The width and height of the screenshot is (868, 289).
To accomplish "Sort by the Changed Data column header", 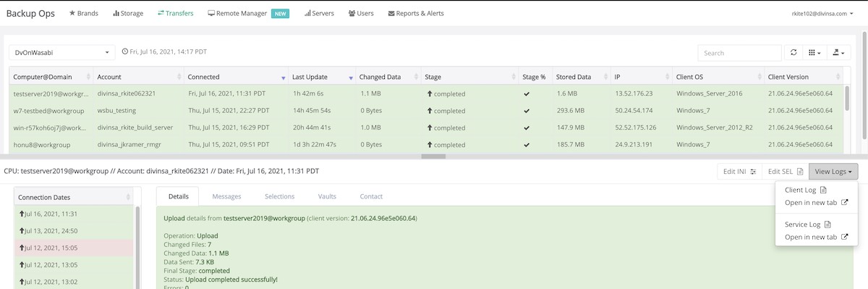I will pos(388,77).
